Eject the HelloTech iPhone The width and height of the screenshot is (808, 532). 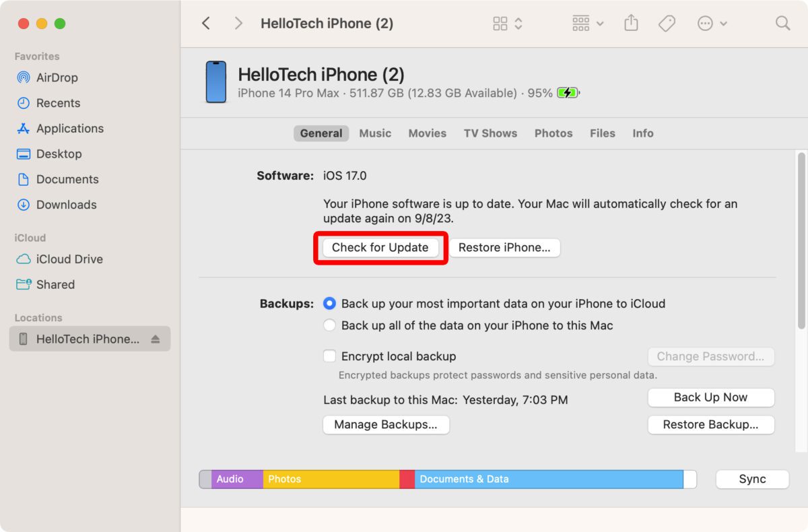click(x=156, y=339)
